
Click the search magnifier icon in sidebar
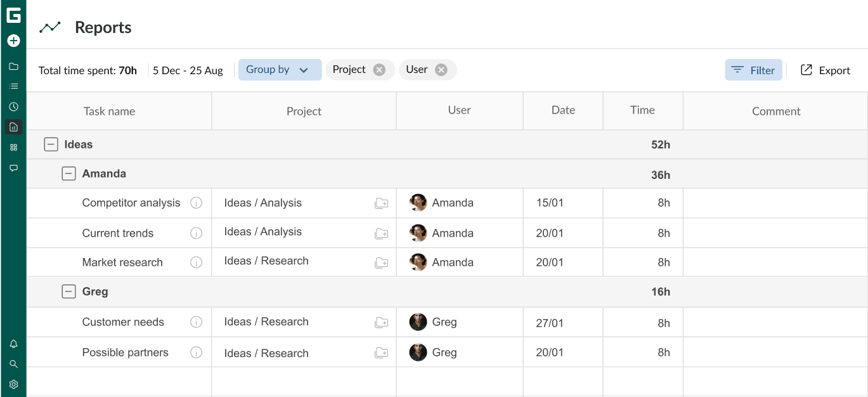[x=13, y=364]
